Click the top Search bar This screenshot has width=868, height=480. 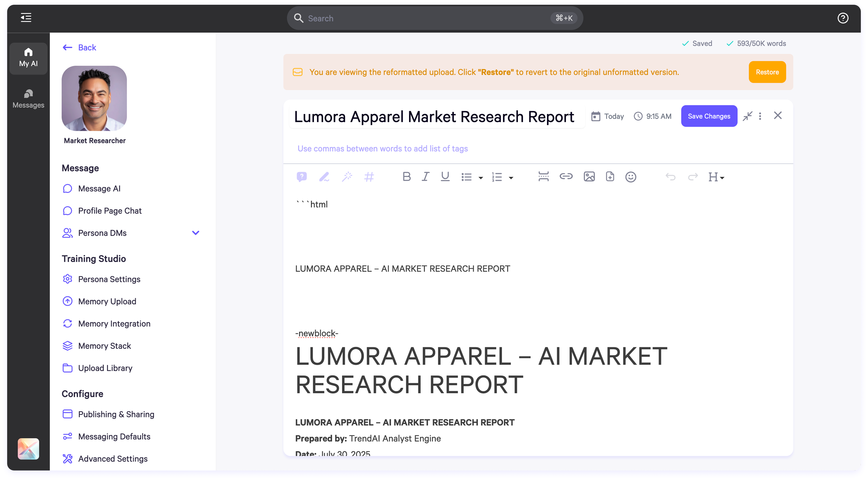pos(435,18)
